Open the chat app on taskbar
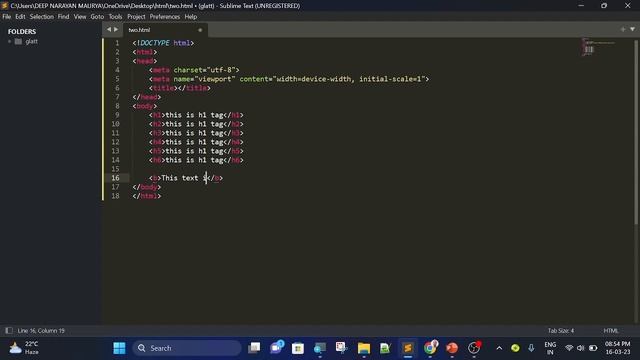 [276, 348]
